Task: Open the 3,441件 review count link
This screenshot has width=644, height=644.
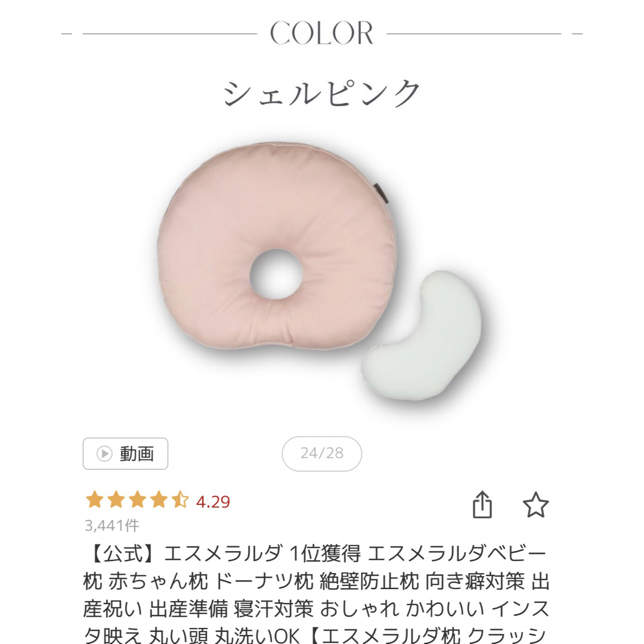Action: [112, 525]
